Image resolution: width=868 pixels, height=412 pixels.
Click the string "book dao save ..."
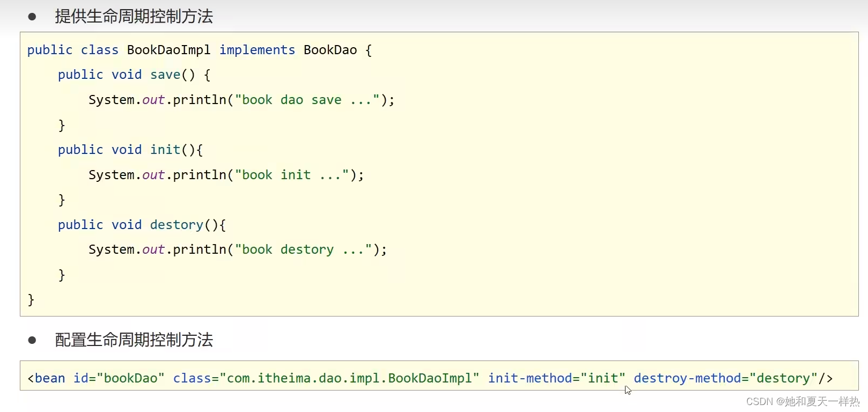coord(307,100)
